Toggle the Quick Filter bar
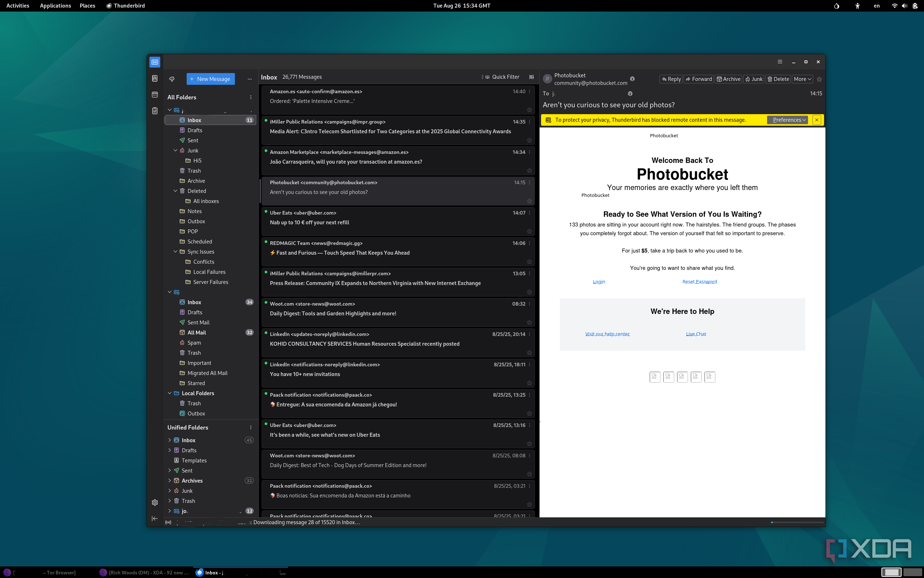924x578 pixels. point(501,77)
